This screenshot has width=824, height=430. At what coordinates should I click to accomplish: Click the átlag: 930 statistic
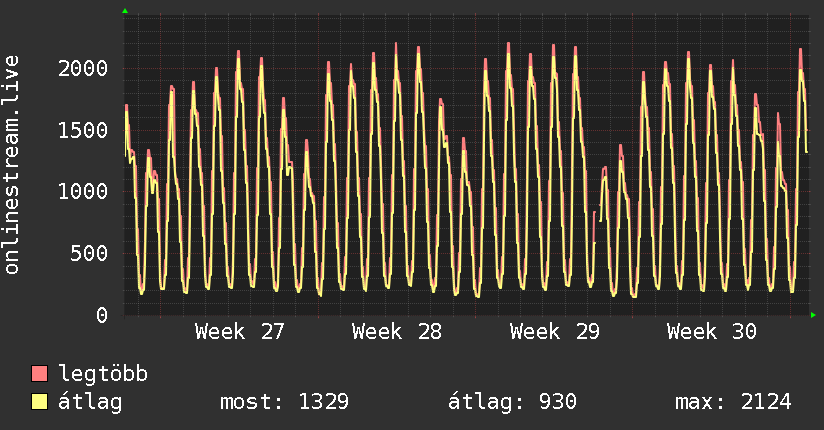pos(512,402)
